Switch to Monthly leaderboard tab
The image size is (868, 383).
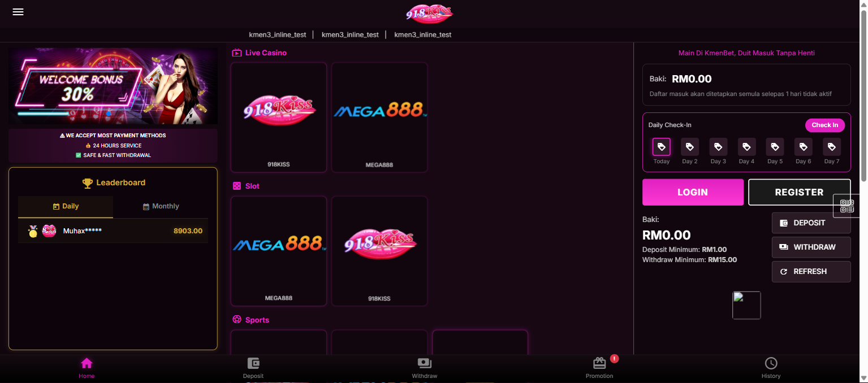(x=161, y=207)
